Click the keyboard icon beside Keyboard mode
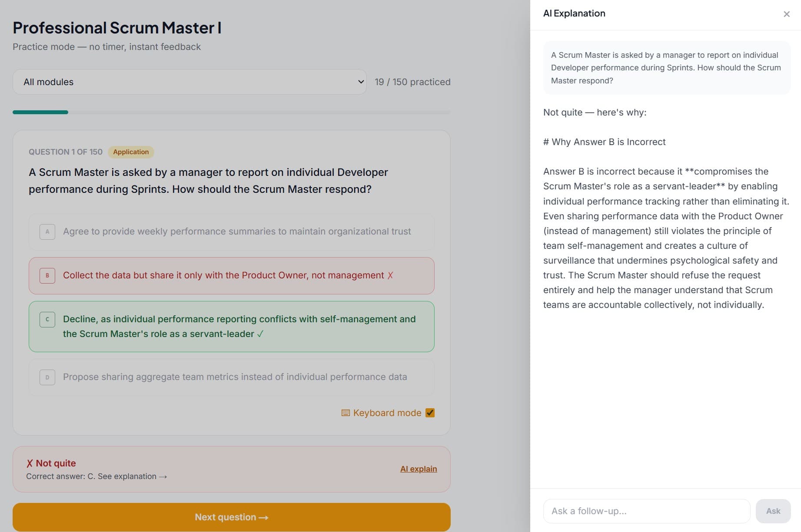Screen dimensions: 801x532 coord(346,413)
